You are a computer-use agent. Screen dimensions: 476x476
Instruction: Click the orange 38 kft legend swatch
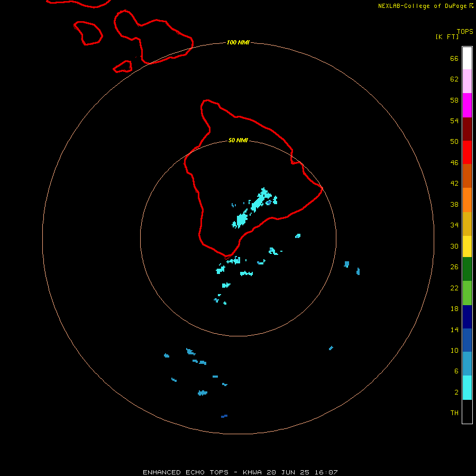(467, 200)
